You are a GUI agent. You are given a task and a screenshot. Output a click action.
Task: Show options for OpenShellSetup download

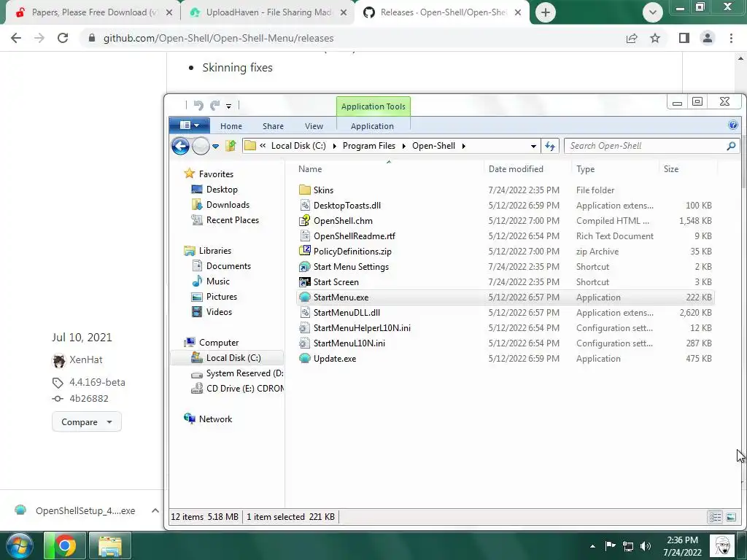155,510
